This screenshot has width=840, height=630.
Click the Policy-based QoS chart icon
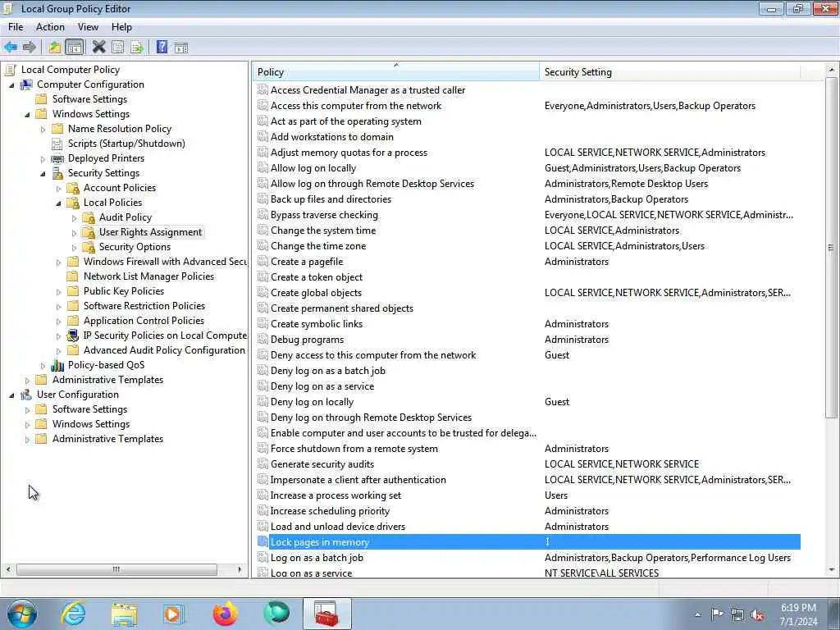[57, 365]
